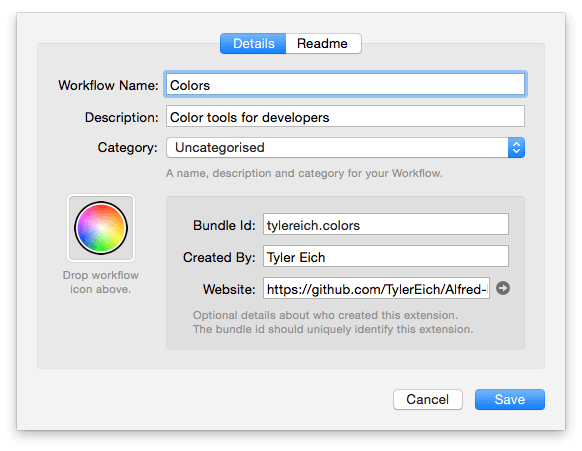Click the 'Drop workflow icon above.' text
This screenshot has height=451, width=582.
click(101, 282)
